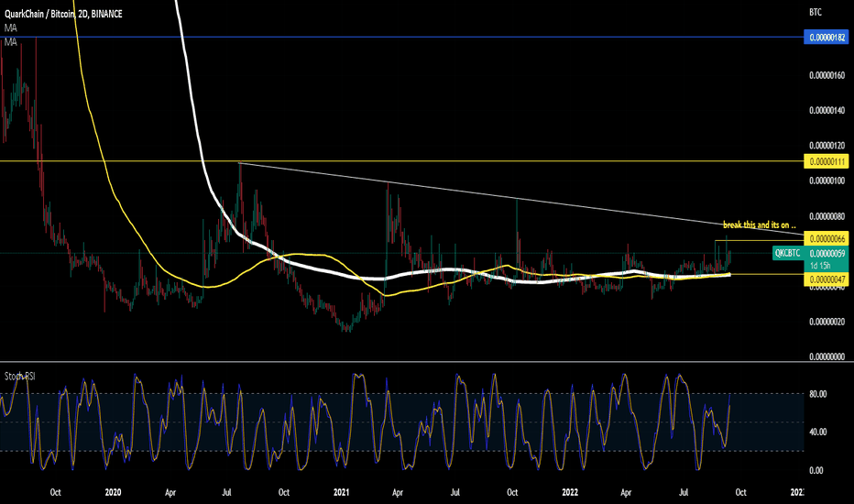Click the BTC currency label on the price axis
This screenshot has width=854, height=504.
point(816,12)
